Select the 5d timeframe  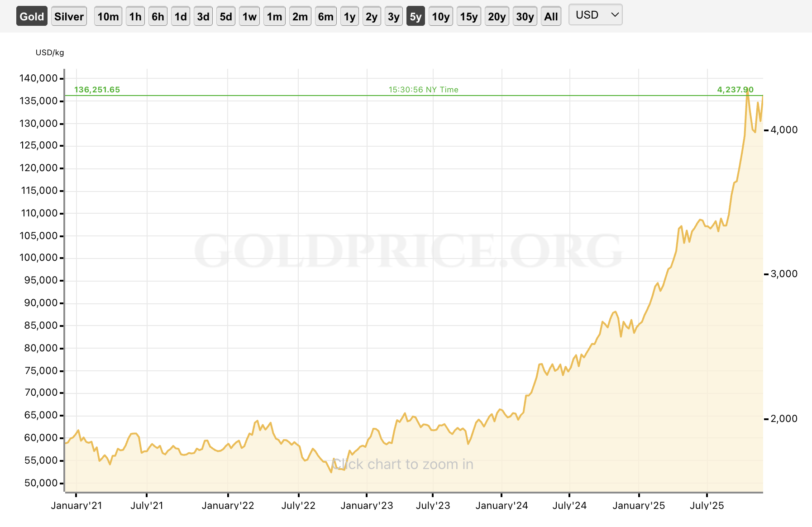coord(226,15)
